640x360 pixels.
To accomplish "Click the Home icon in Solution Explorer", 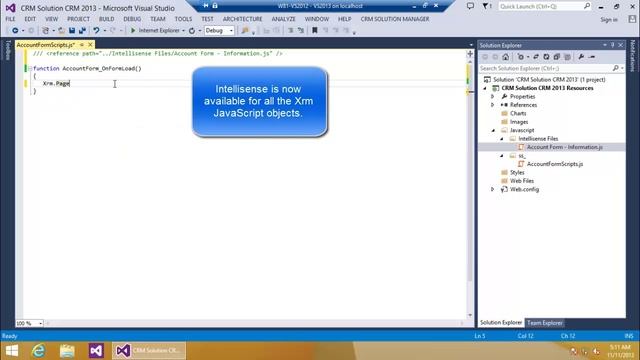I will pos(506,57).
